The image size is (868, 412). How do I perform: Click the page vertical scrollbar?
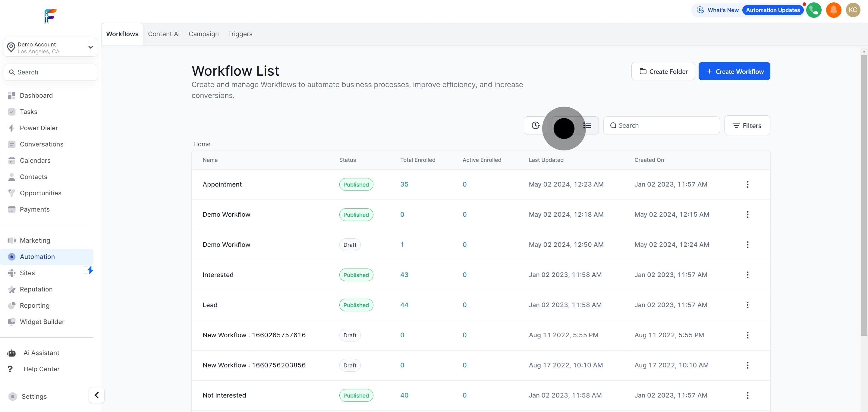pos(864,195)
